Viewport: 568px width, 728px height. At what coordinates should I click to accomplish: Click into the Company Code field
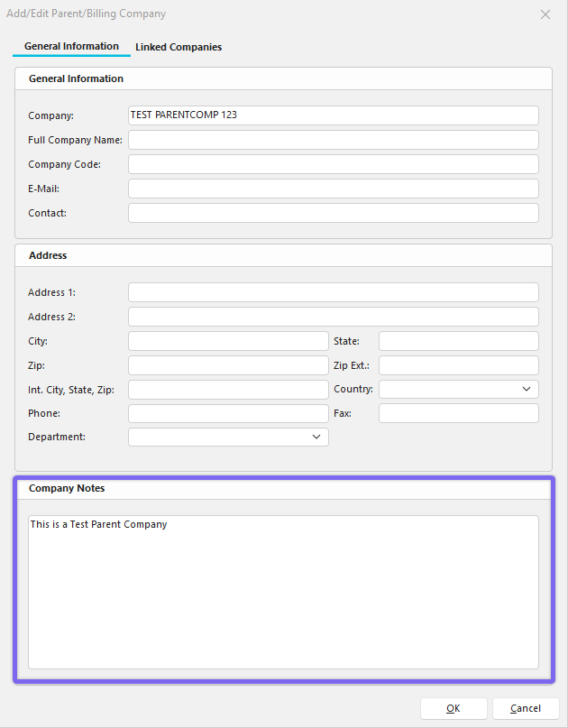click(x=333, y=164)
